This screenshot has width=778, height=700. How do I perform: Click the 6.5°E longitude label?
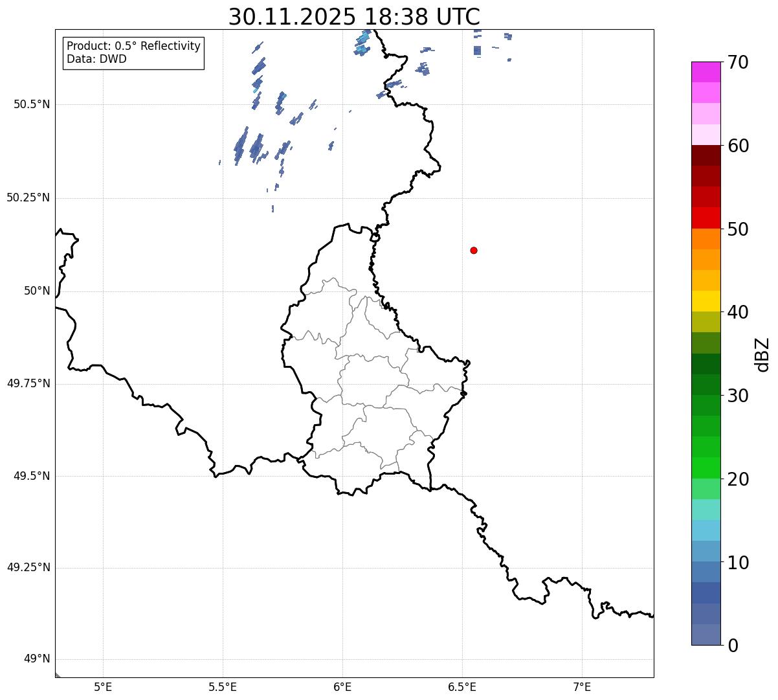462,687
